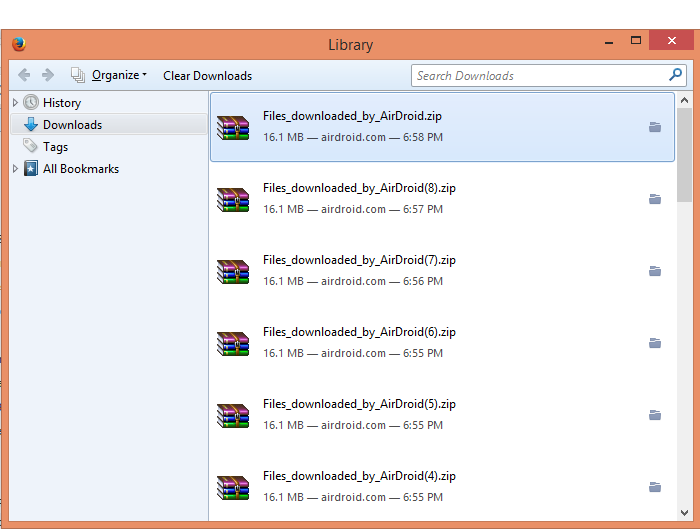Open the Organize dropdown menu
The height and width of the screenshot is (530, 700).
(119, 75)
